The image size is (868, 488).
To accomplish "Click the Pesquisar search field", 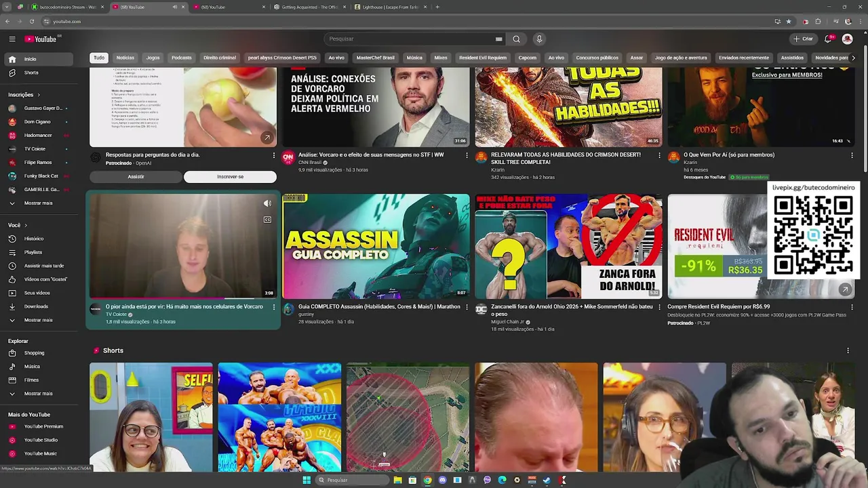I will 410,39.
